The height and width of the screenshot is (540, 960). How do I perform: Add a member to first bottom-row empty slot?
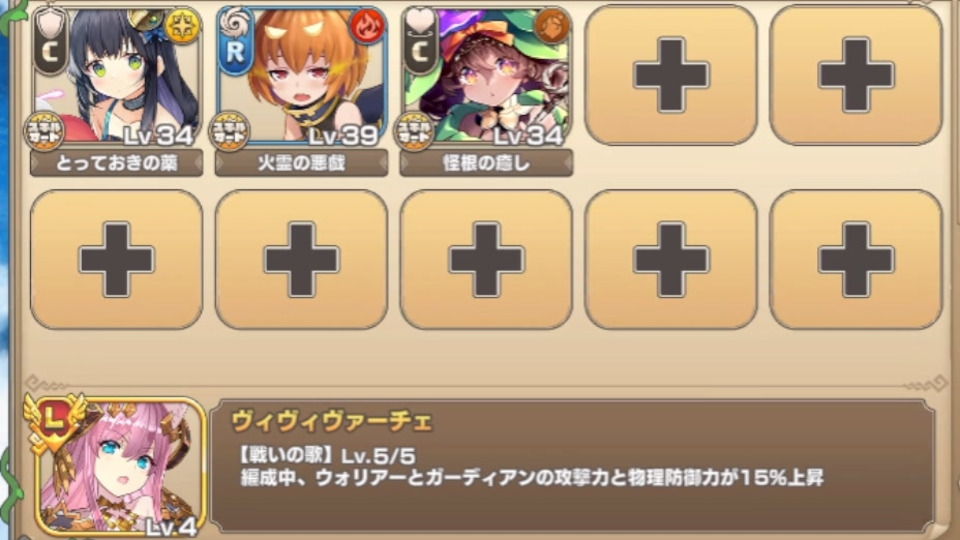click(x=116, y=260)
